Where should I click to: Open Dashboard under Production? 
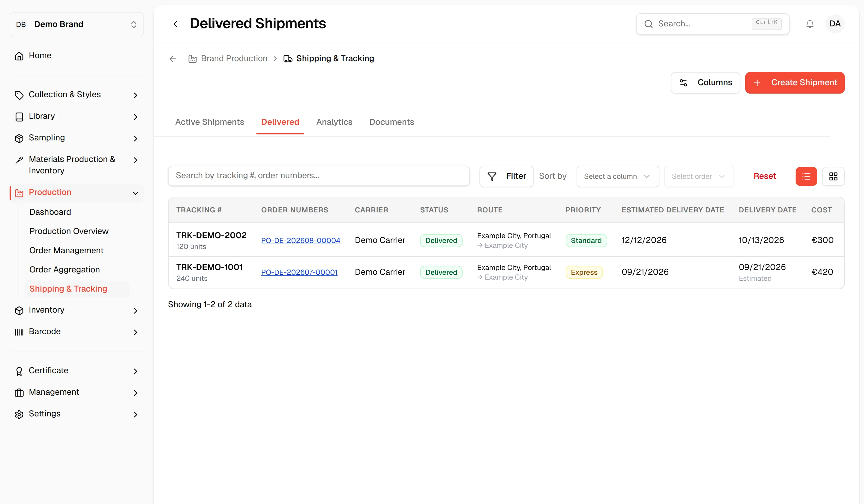tap(50, 212)
